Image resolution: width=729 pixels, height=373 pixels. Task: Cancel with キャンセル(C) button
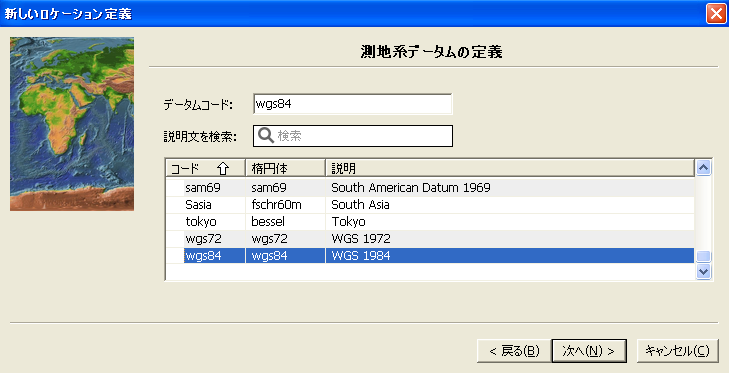coord(677,351)
